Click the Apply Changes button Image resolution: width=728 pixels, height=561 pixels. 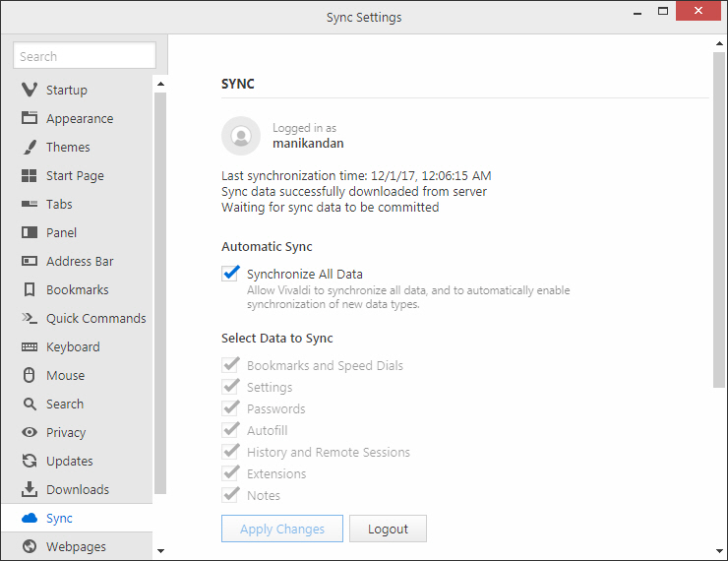pyautogui.click(x=282, y=529)
